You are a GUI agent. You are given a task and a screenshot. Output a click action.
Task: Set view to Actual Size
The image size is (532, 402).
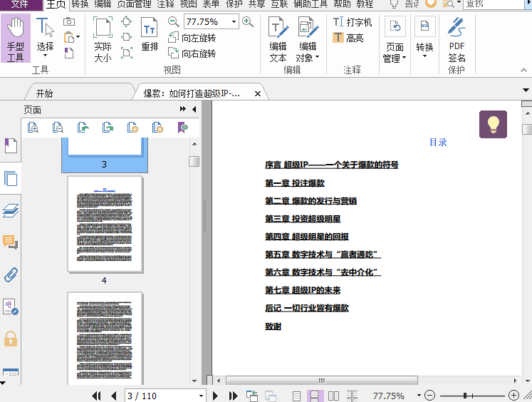(103, 39)
